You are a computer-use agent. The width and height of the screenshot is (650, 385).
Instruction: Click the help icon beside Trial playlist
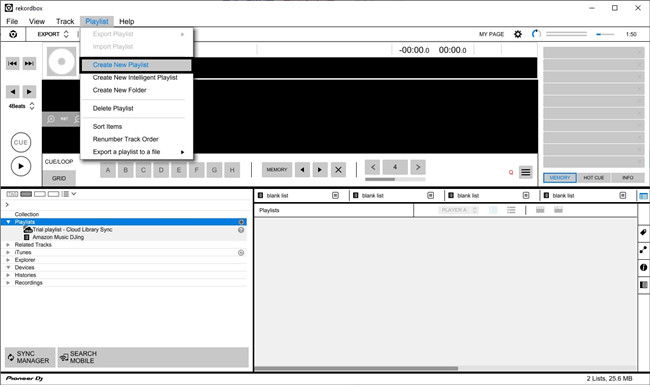pyautogui.click(x=241, y=230)
